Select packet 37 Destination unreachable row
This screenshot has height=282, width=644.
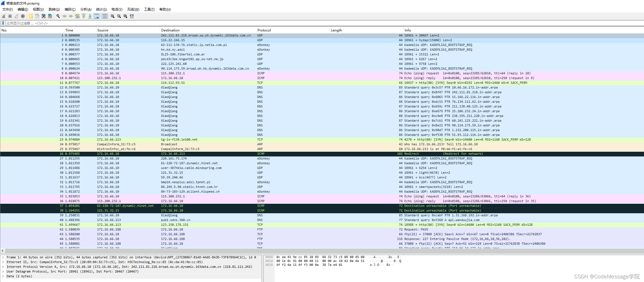pyautogui.click(x=322, y=206)
